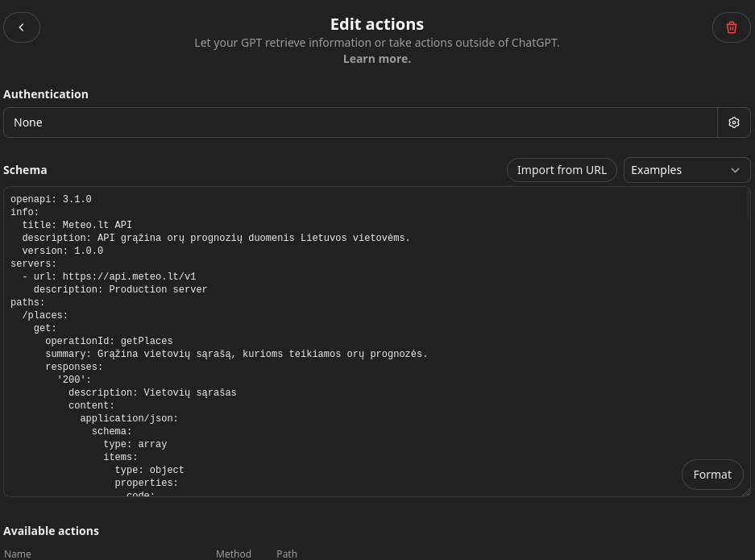Screen dimensions: 755x560
Task: Click the schema editor resize handle
Action: [x=745, y=492]
